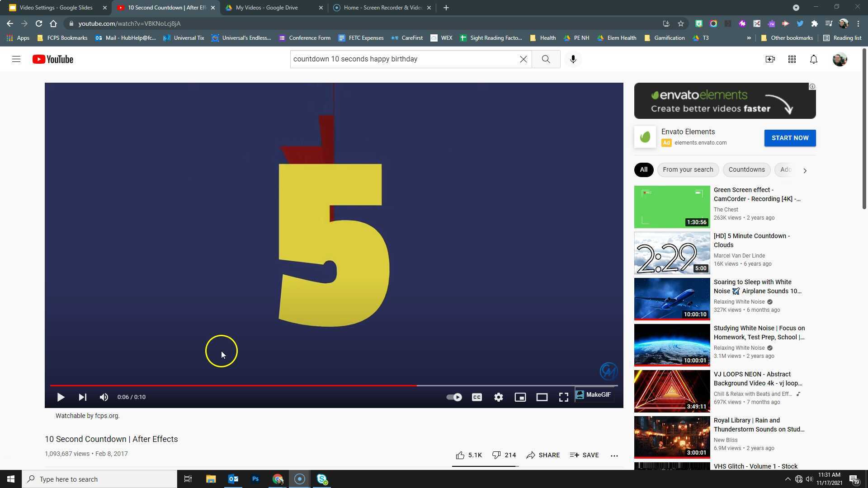Open the more actions menu on the video
The width and height of the screenshot is (868, 488).
coord(614,455)
